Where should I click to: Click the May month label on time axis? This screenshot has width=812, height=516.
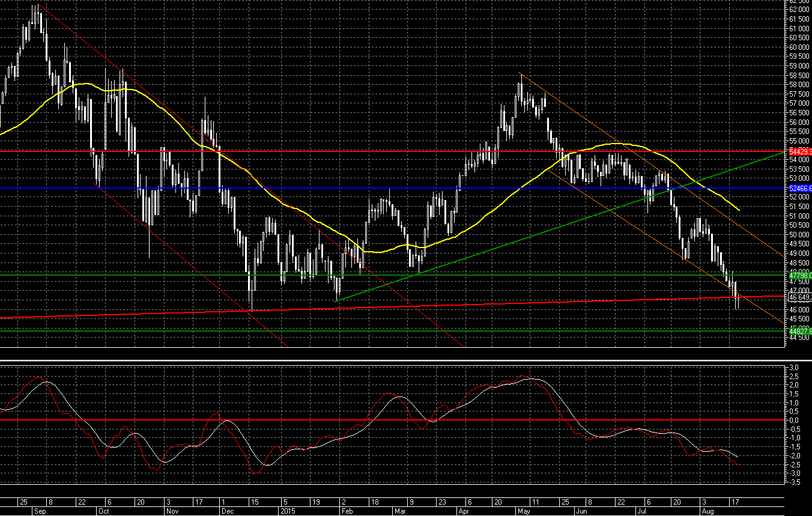click(523, 511)
